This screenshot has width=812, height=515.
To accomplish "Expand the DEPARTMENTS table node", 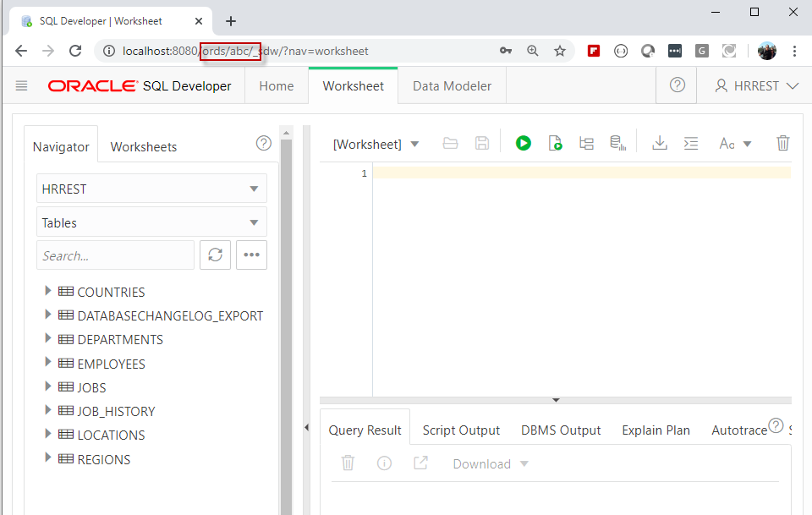I will click(x=47, y=338).
